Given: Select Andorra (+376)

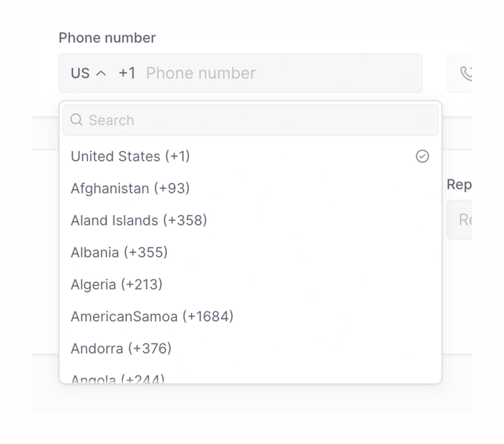Looking at the screenshot, I should (x=122, y=348).
